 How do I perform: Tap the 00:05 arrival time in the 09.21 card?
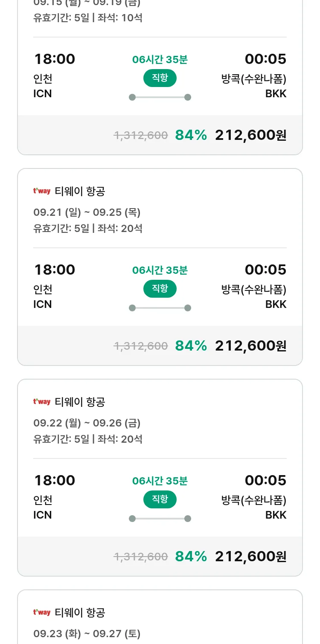coord(265,270)
